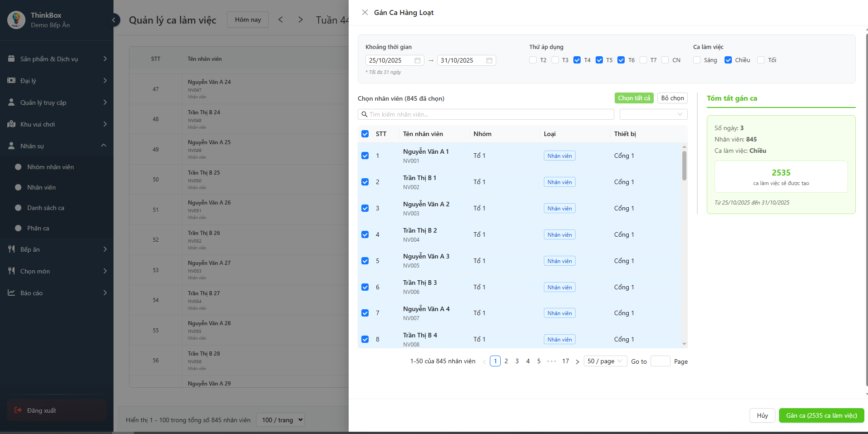The width and height of the screenshot is (868, 434).
Task: Click the end date calendar icon
Action: point(489,60)
